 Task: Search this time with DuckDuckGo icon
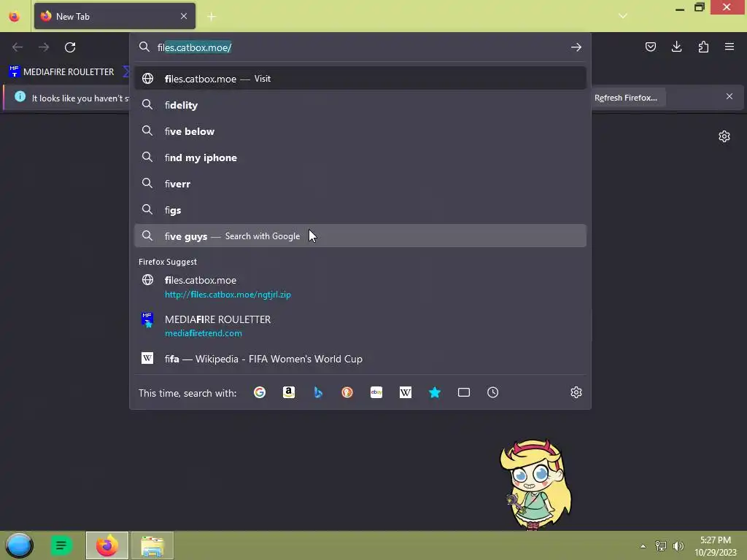(x=347, y=392)
